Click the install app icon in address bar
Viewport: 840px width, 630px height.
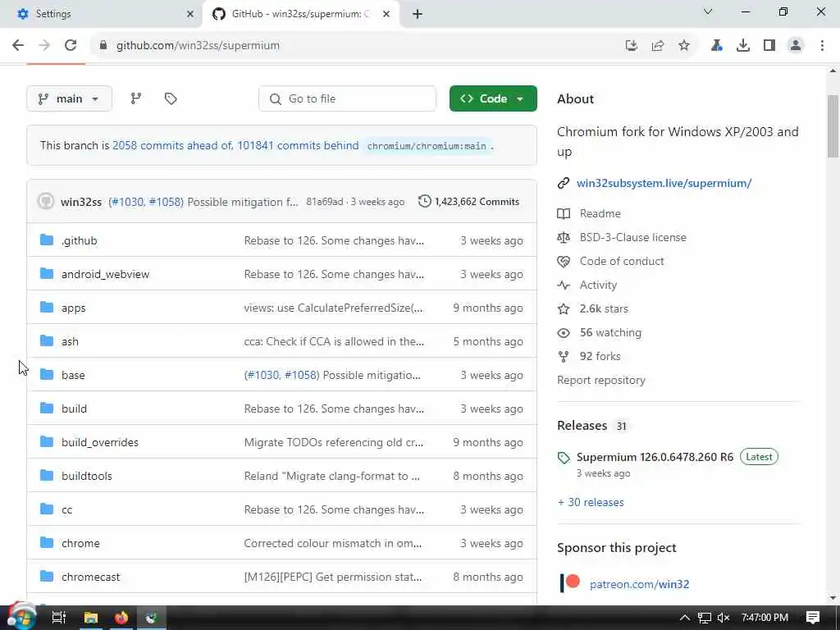click(632, 46)
